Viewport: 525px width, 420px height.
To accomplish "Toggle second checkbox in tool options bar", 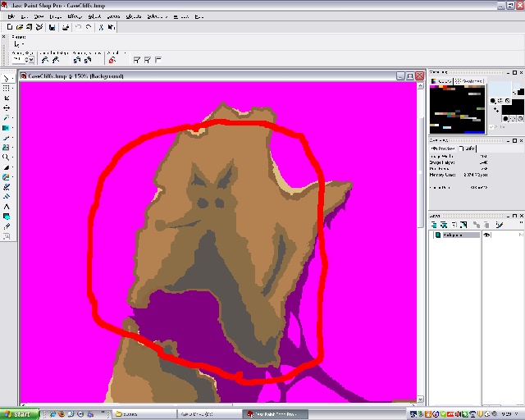I will click(x=147, y=59).
